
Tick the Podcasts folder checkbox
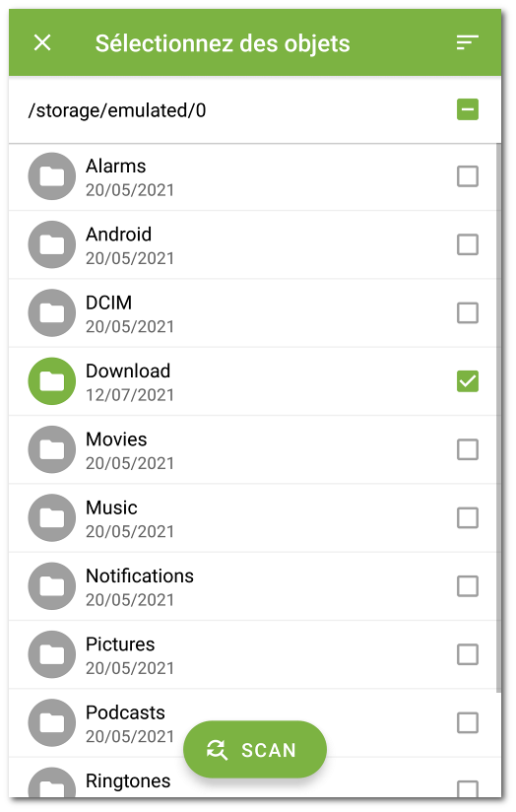[468, 723]
